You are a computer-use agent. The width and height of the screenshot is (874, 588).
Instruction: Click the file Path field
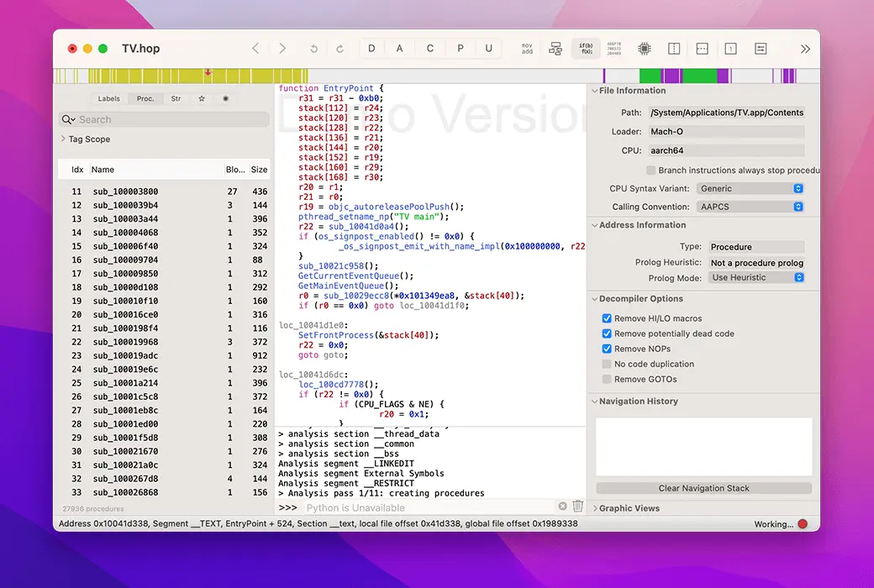726,113
